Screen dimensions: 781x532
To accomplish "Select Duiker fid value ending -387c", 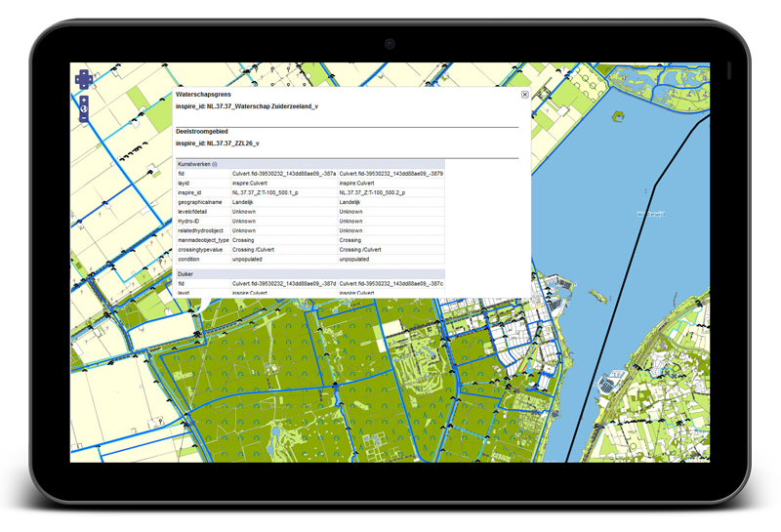I will (x=391, y=283).
